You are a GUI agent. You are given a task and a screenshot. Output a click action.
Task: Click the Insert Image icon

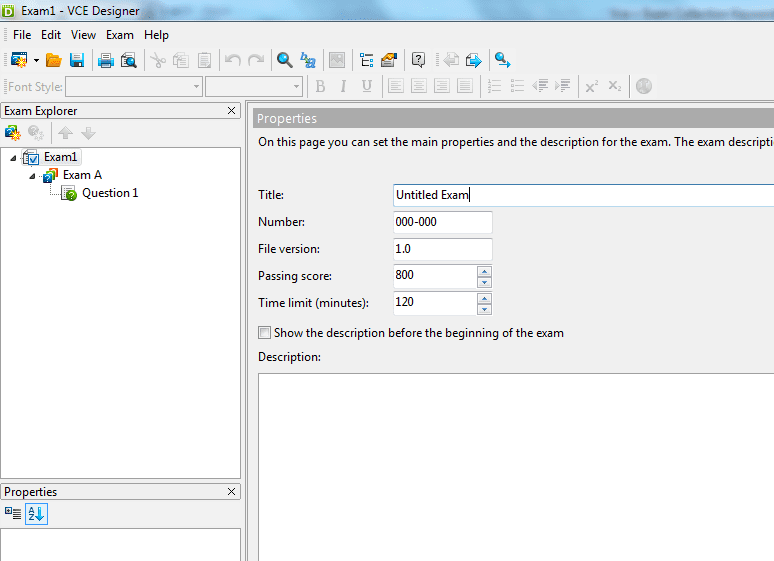tap(337, 60)
